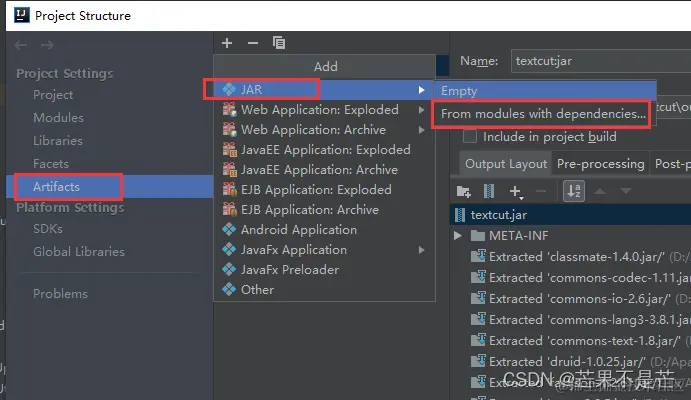This screenshot has width=691, height=400.
Task: Click the commons-text-1.8.jar extracted icon
Action: point(478,340)
